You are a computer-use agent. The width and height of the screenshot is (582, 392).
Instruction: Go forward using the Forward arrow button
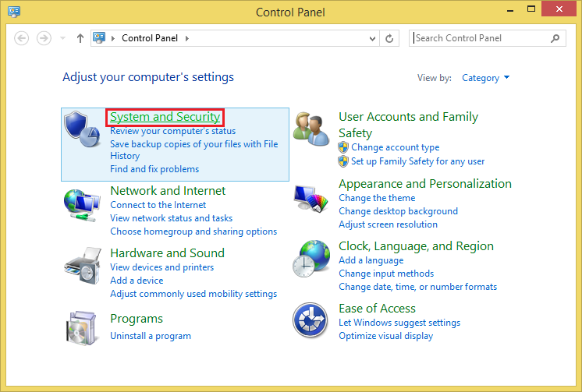pyautogui.click(x=44, y=38)
